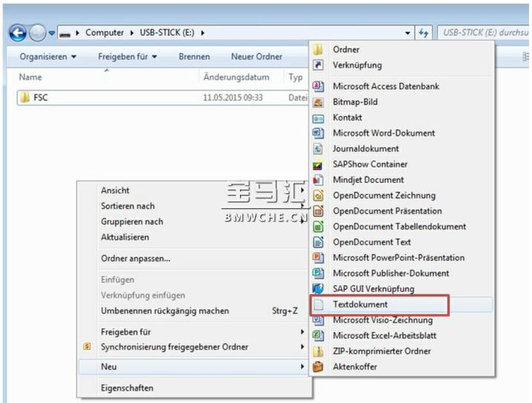Open Freigeben für in the context menu
Image resolution: width=532 pixels, height=403 pixels.
point(194,332)
